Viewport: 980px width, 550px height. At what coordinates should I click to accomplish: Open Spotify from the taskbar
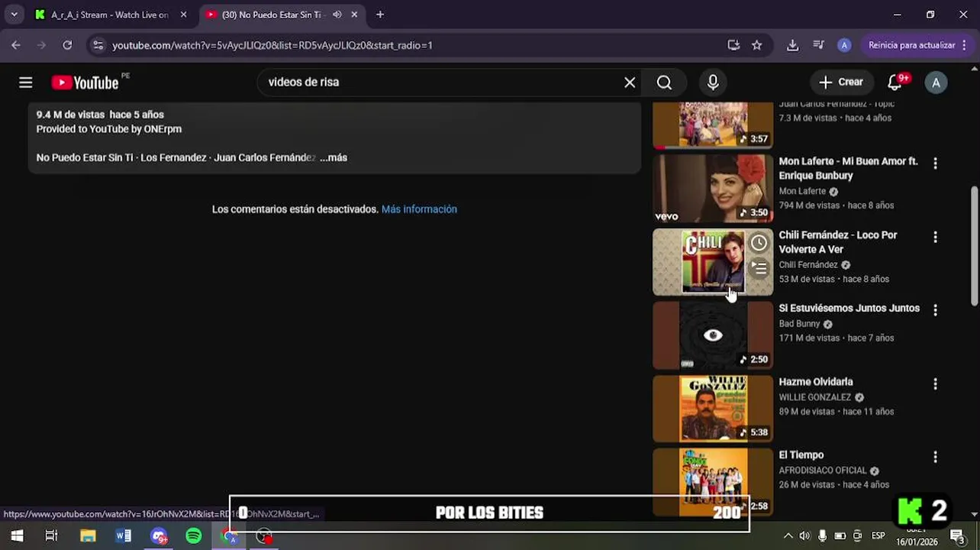pyautogui.click(x=194, y=536)
